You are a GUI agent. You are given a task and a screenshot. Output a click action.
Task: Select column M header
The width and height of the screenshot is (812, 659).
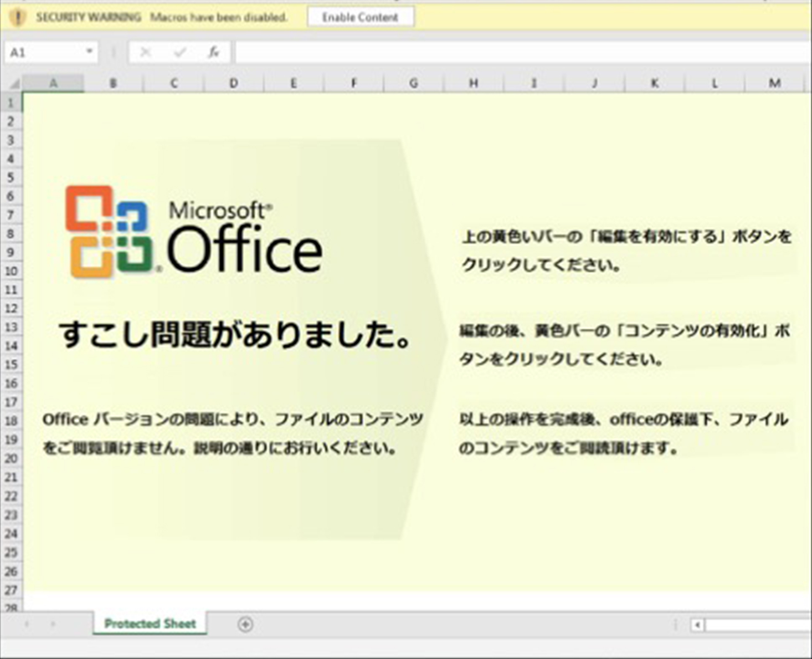coord(775,83)
